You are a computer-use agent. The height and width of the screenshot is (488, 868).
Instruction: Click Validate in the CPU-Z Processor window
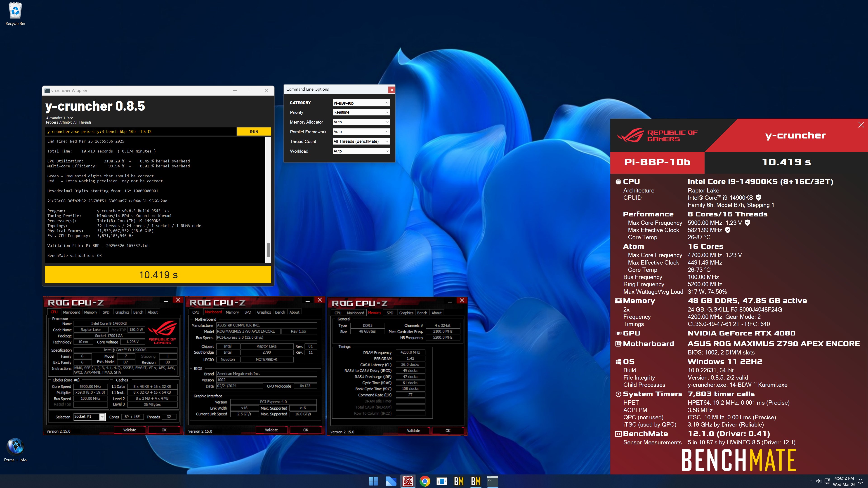[130, 430]
